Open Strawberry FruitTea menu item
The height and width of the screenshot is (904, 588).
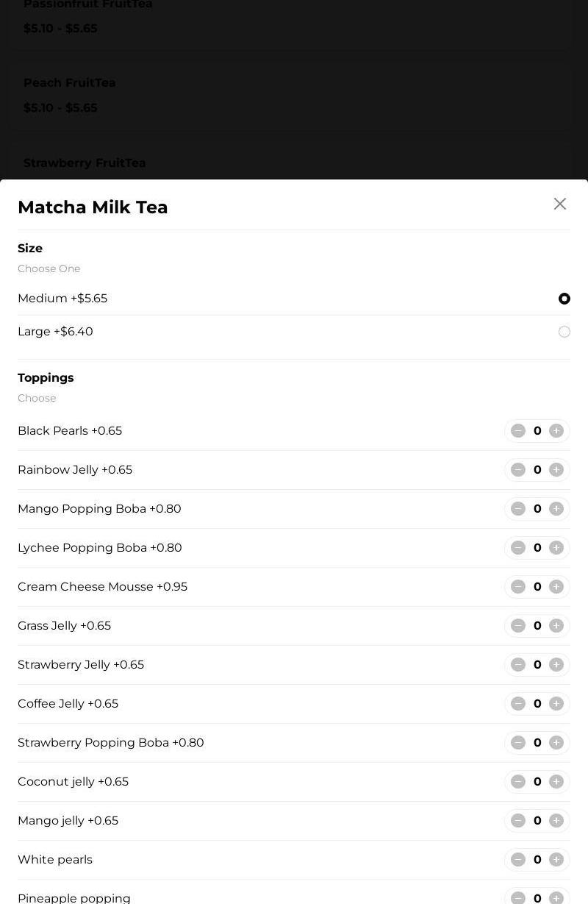(x=85, y=163)
